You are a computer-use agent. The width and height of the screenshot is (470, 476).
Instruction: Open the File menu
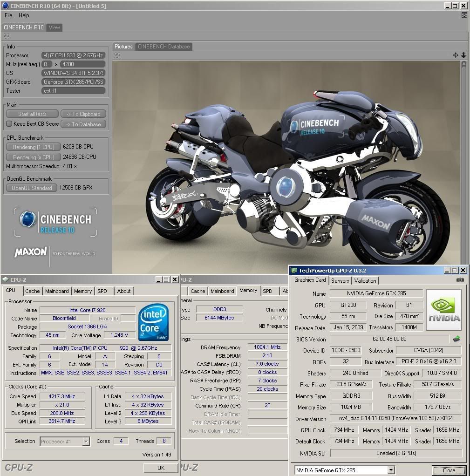8,15
